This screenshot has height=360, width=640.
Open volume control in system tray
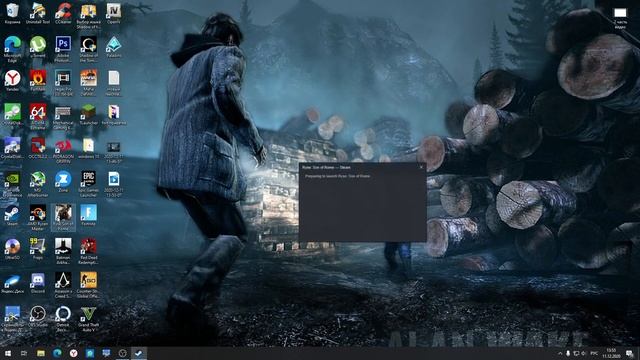click(x=583, y=353)
